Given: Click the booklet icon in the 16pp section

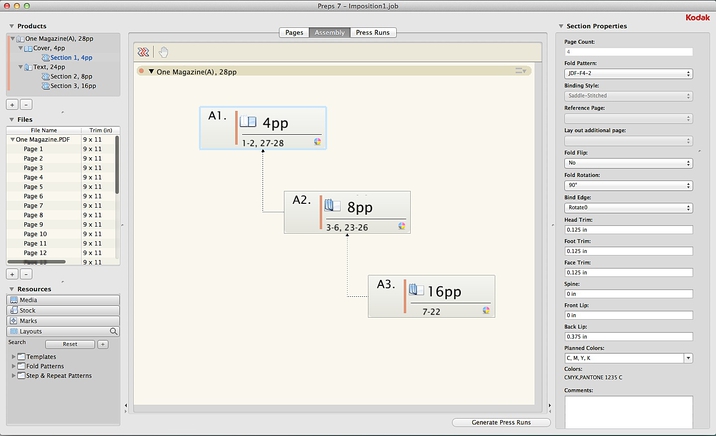Looking at the screenshot, I should click(x=415, y=291).
